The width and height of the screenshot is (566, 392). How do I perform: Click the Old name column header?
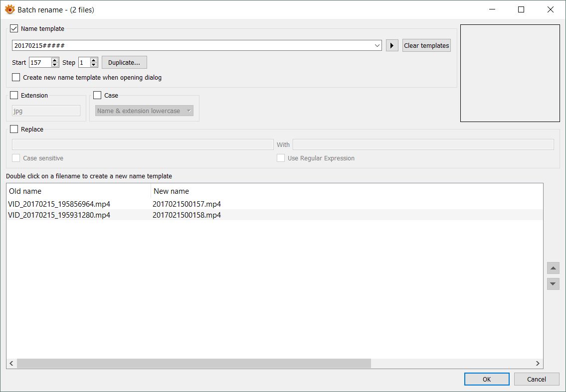pos(79,191)
